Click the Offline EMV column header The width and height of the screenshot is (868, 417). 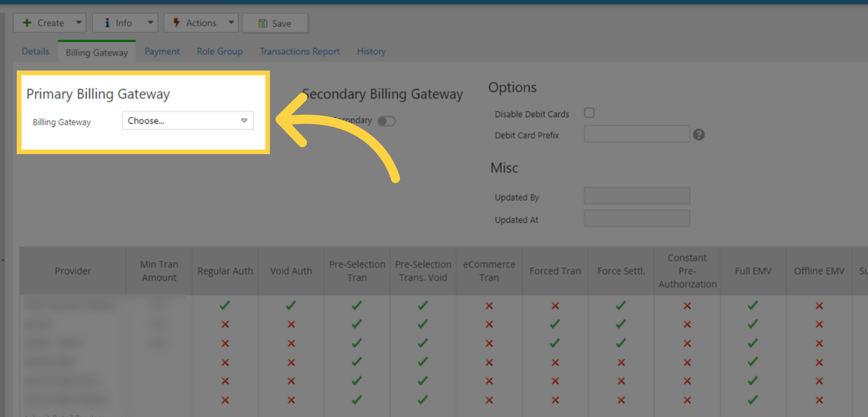(x=819, y=271)
